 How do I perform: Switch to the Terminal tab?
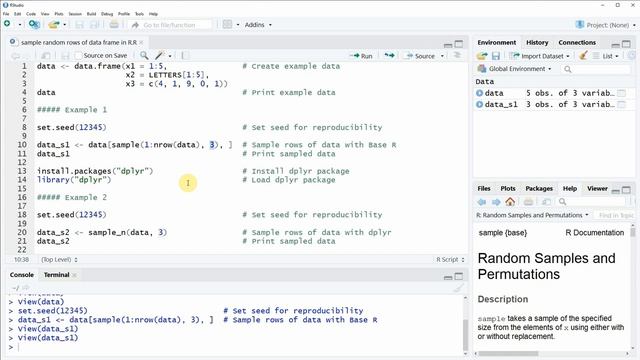[x=56, y=275]
